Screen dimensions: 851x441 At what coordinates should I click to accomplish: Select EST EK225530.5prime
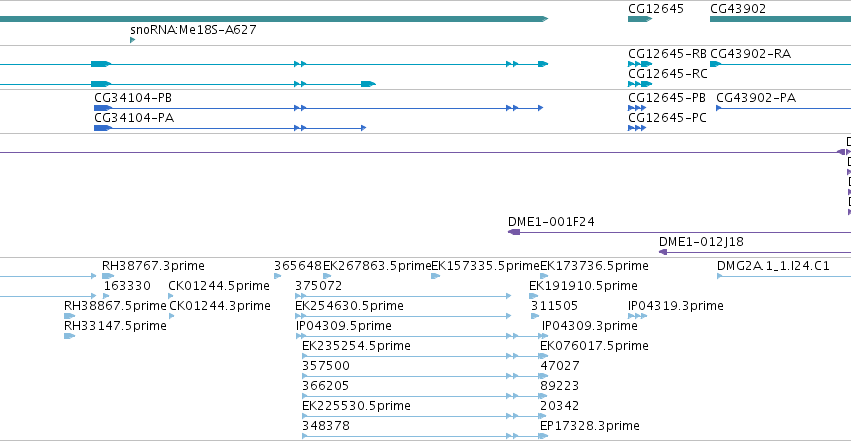(x=356, y=406)
